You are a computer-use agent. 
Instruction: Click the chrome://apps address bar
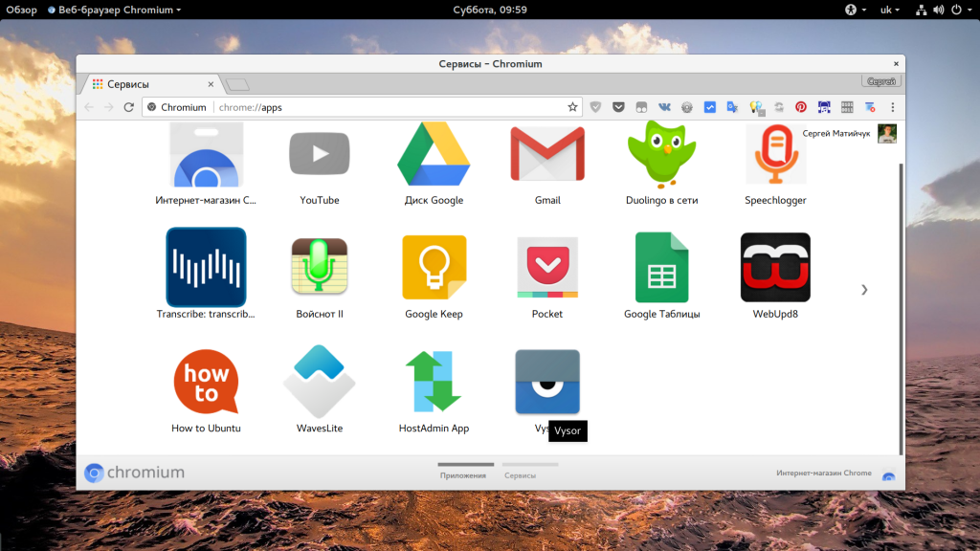coord(383,107)
